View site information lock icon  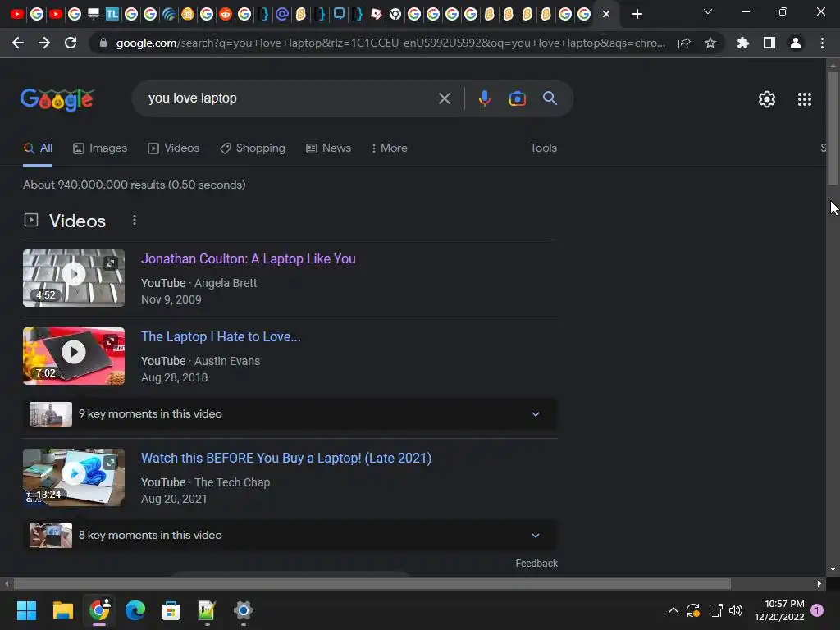(103, 43)
